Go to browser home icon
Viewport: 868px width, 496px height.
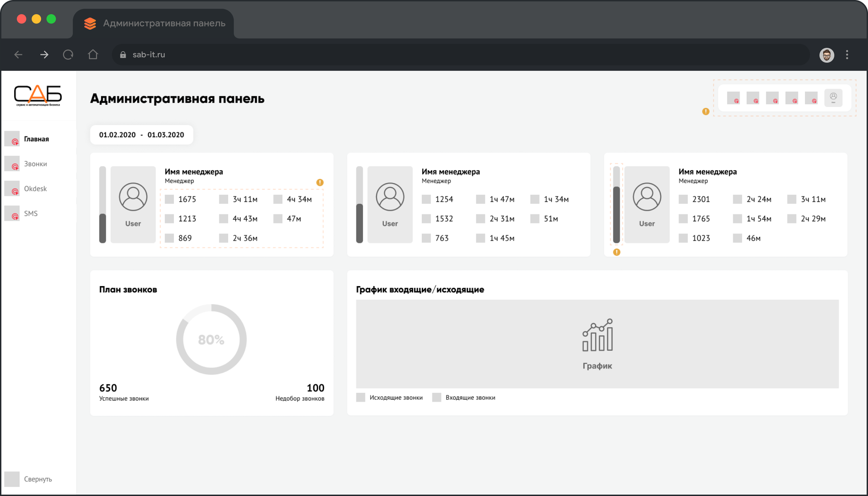tap(93, 55)
